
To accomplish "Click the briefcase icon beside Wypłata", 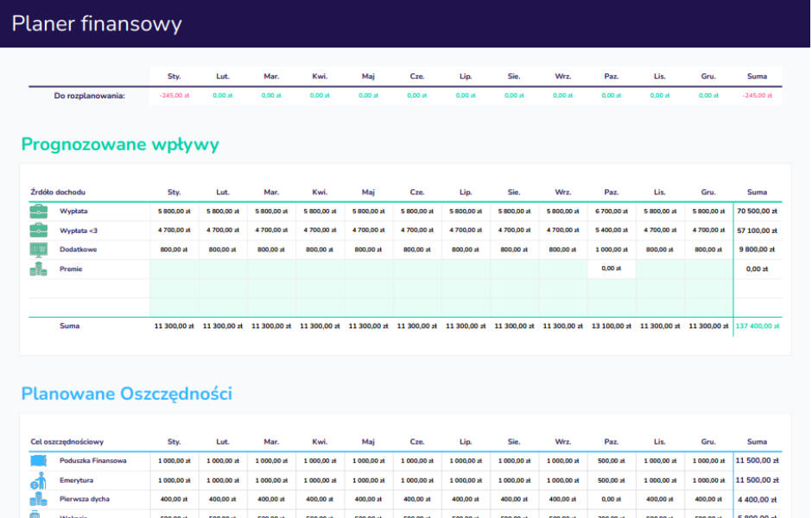I will coord(39,211).
